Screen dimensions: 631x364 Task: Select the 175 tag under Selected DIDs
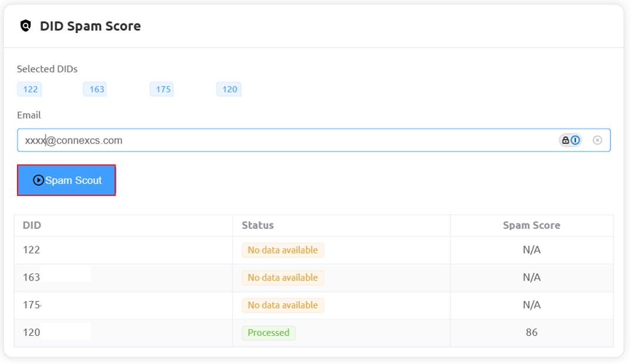pos(162,89)
